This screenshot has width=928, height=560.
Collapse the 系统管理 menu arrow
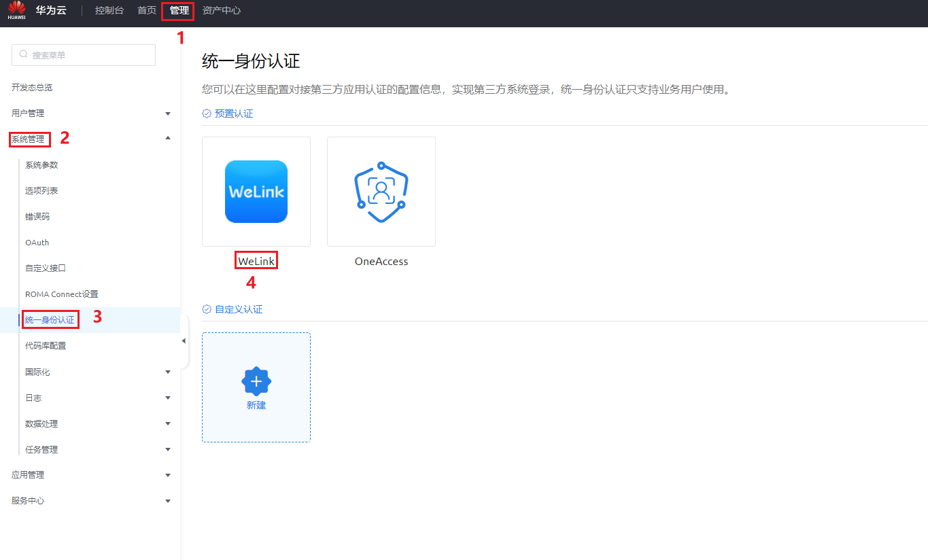pyautogui.click(x=168, y=138)
